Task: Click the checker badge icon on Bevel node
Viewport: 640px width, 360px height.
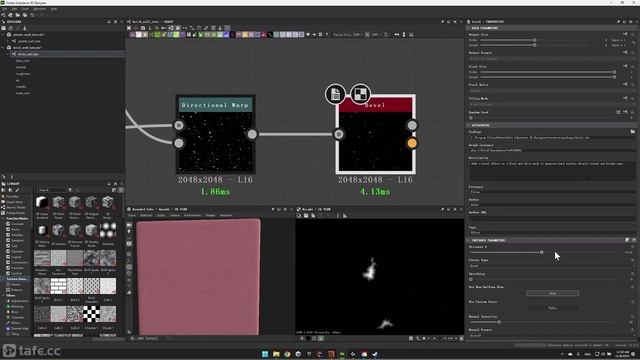Action: coord(360,94)
